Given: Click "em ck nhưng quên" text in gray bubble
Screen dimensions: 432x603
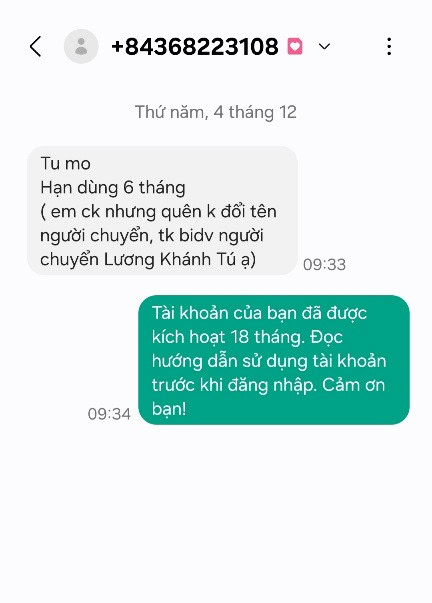Looking at the screenshot, I should click(x=132, y=212).
